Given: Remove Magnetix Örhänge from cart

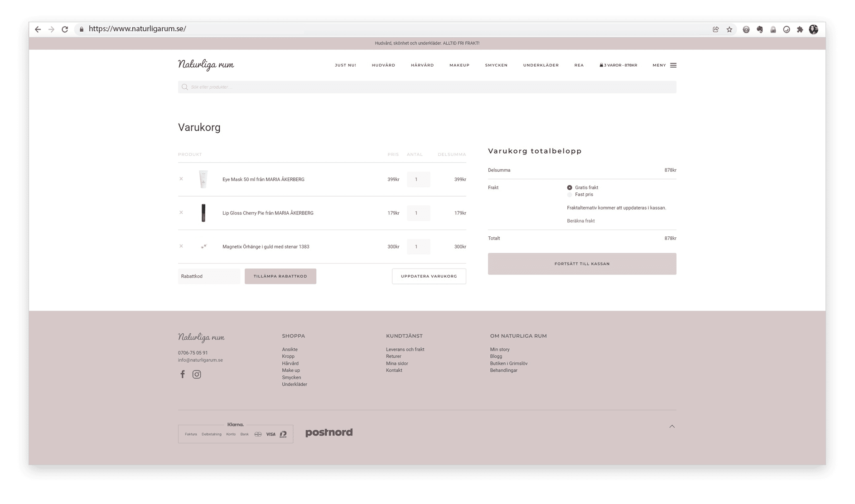Looking at the screenshot, I should click(x=181, y=246).
